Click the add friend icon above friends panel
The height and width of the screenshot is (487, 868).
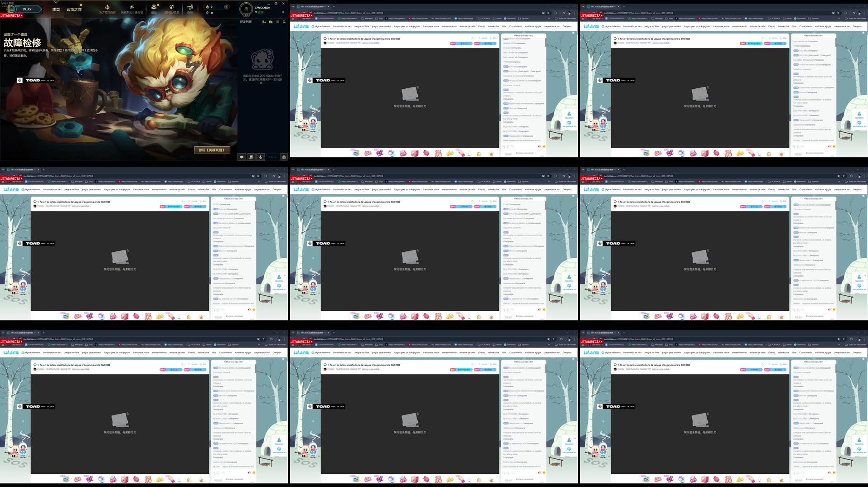(x=264, y=22)
